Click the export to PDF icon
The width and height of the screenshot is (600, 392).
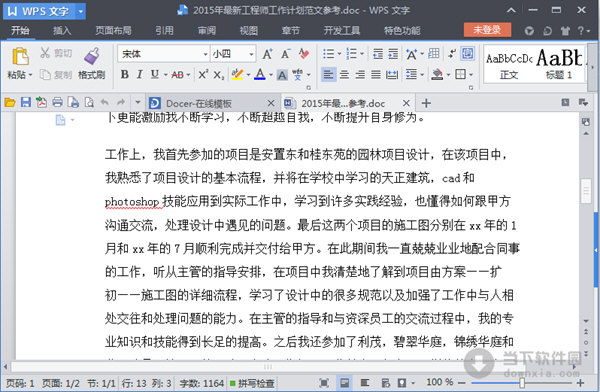(x=41, y=102)
